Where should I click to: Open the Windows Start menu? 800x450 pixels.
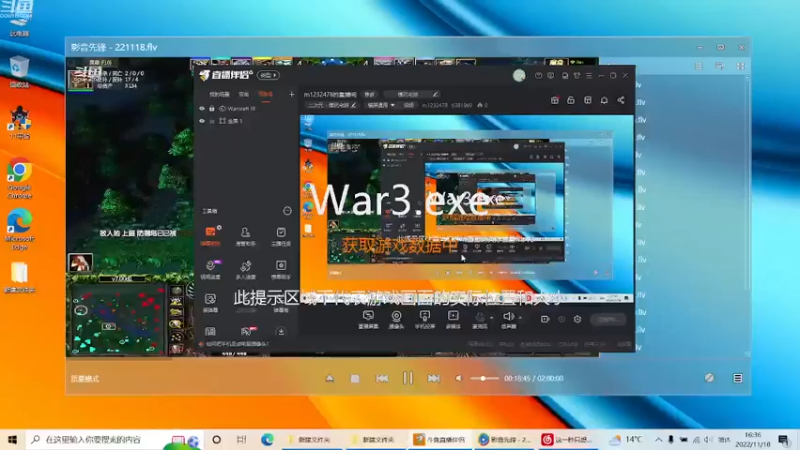tap(12, 439)
